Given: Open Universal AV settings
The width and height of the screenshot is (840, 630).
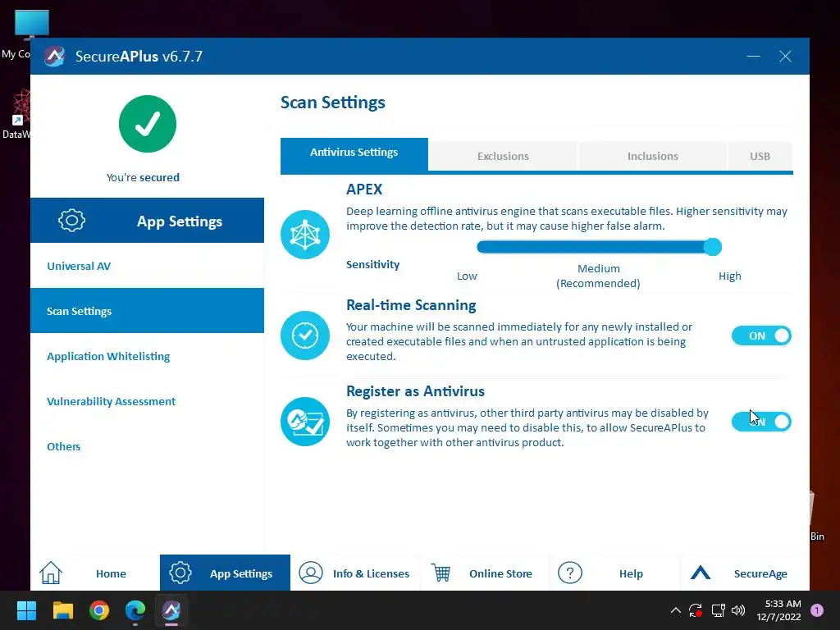Looking at the screenshot, I should 148,266.
